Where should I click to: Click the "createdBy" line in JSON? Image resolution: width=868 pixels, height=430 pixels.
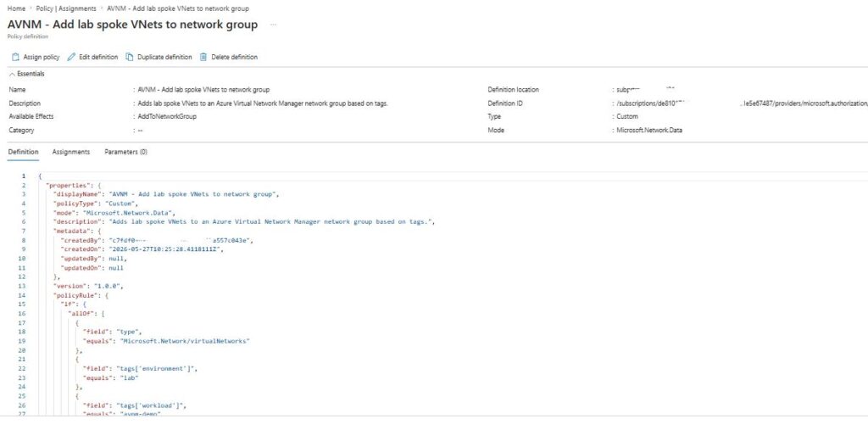[x=157, y=241]
